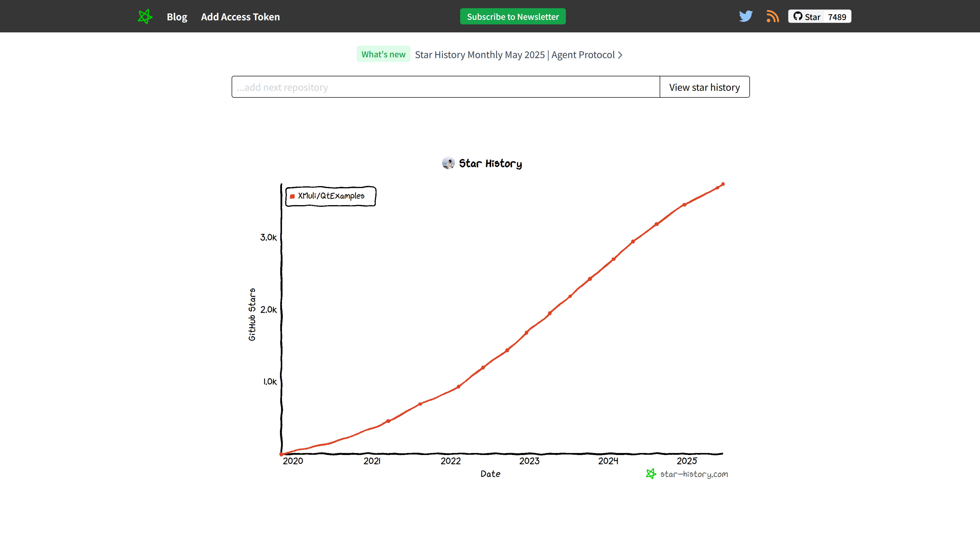Click the What's new badge

pos(383,54)
